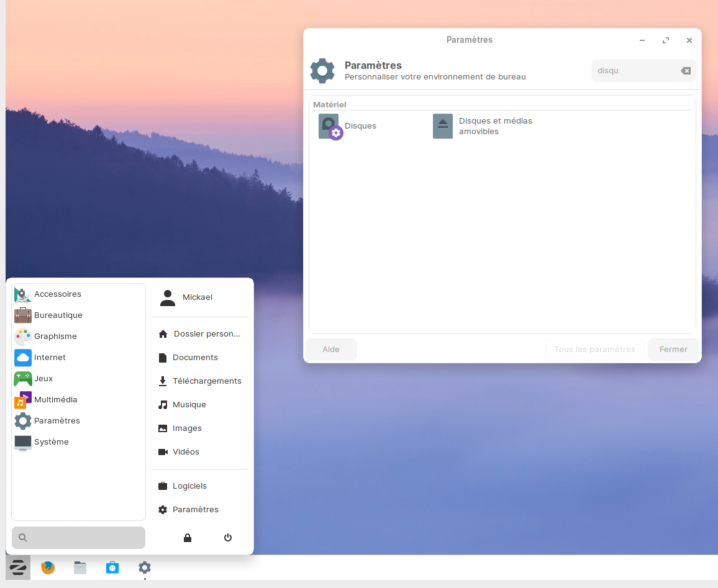This screenshot has height=588, width=718.
Task: Open the Multimédia category
Action: [x=55, y=400]
